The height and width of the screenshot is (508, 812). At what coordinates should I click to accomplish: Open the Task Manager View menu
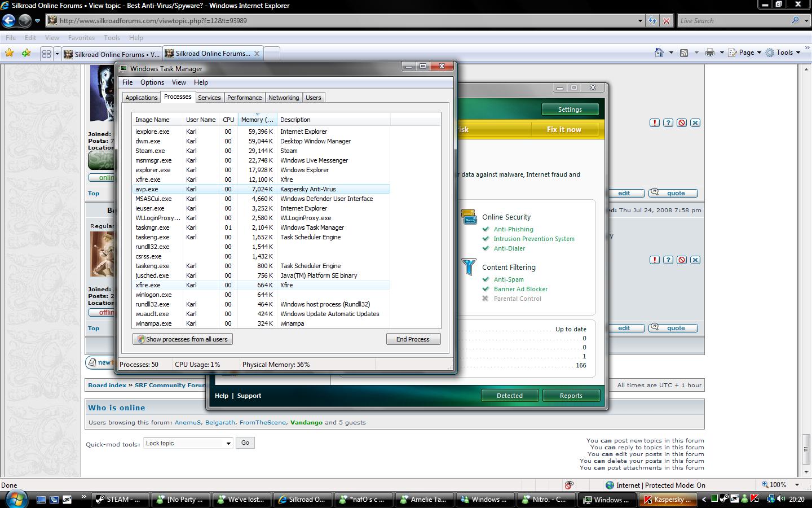[179, 82]
